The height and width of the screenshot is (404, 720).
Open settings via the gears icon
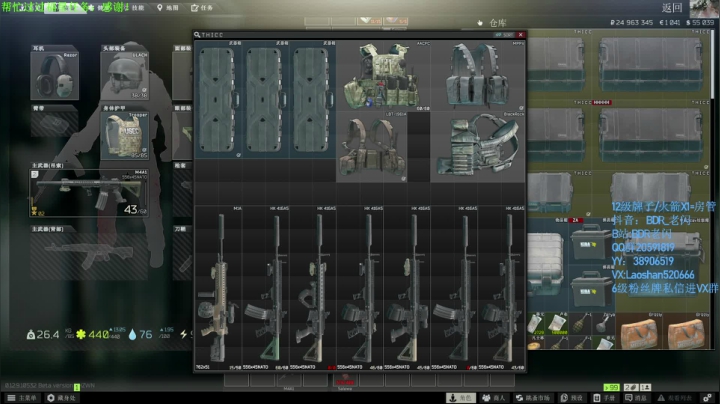(707, 398)
